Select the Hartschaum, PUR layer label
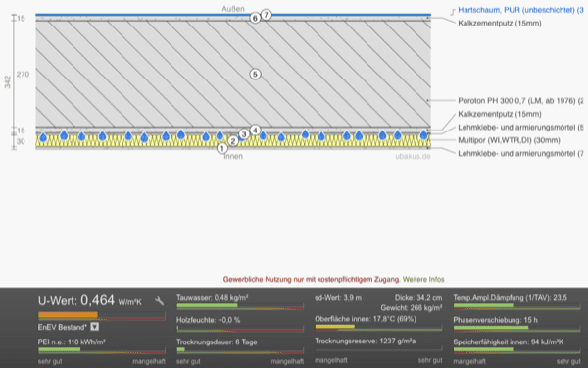Screen dimensions: 588x368 click(520, 10)
